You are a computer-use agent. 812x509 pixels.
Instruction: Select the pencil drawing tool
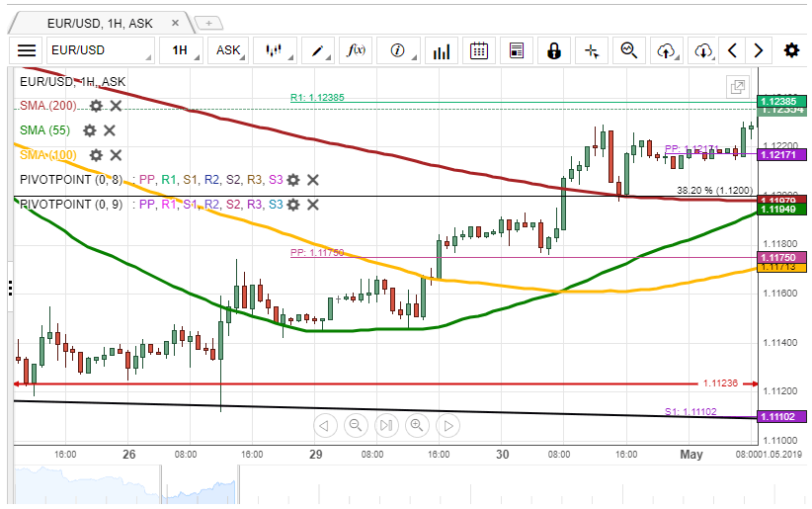point(317,50)
